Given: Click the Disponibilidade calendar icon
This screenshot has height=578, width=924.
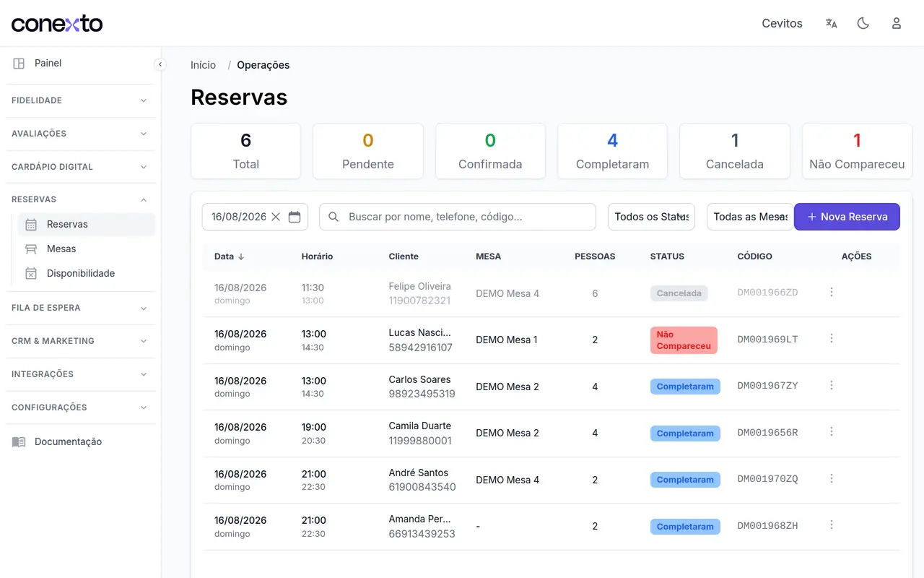Looking at the screenshot, I should tap(31, 273).
